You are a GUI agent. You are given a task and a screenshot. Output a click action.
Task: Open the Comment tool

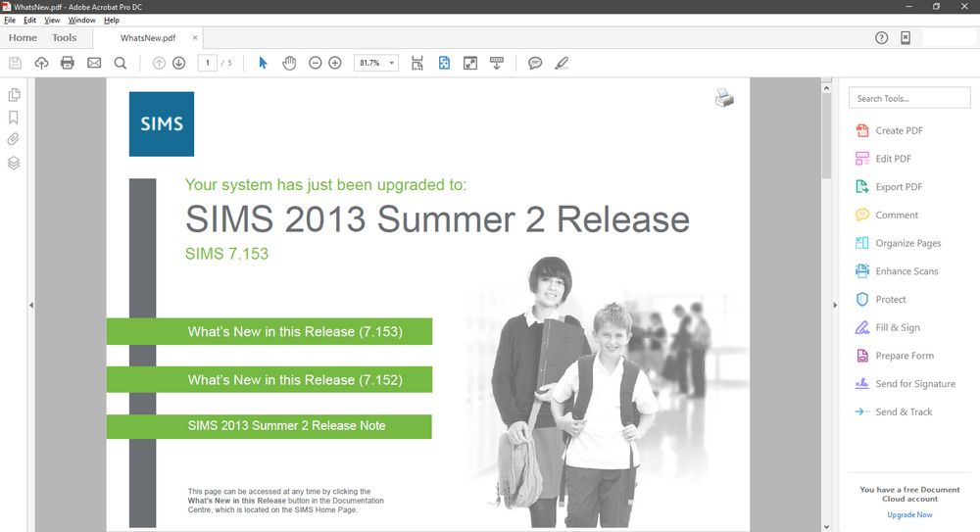[x=887, y=215]
